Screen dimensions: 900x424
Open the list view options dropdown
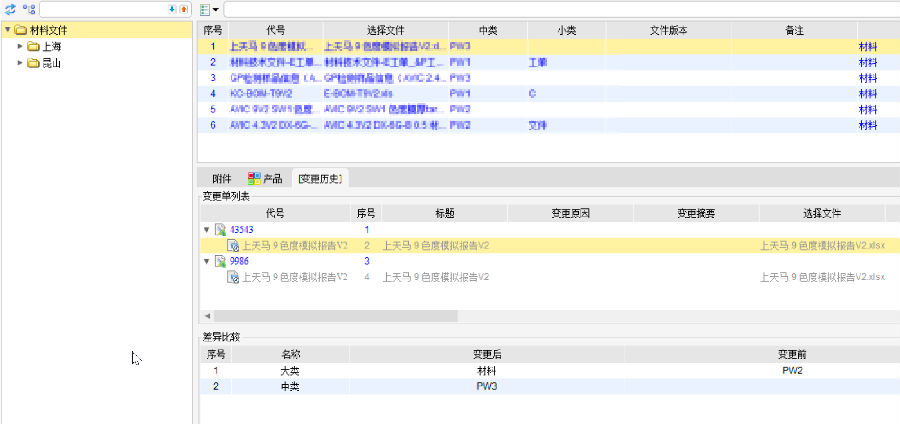[x=209, y=9]
